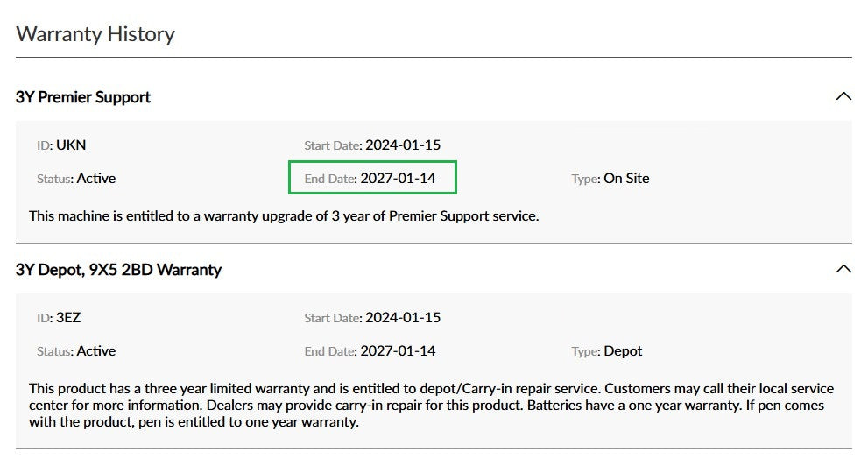Screen dimensions: 868x459
Task: Click Active status under Premier Support
Action: pos(96,178)
